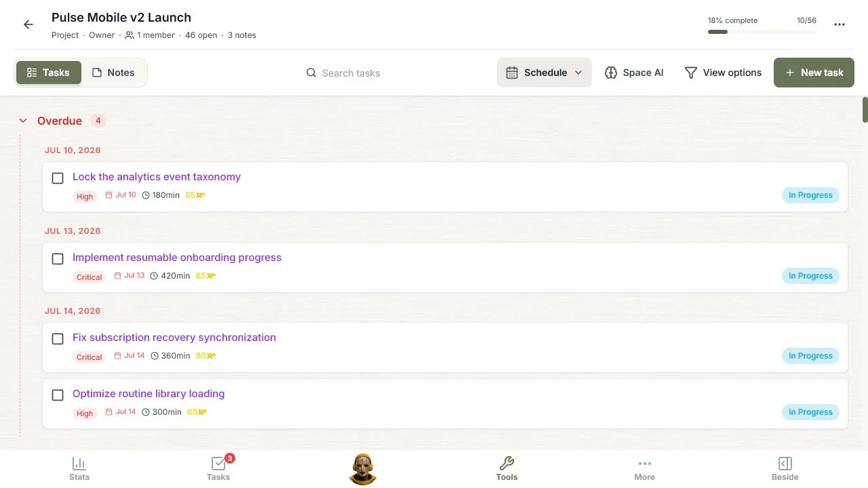This screenshot has height=488, width=868.
Task: Open task Implement resumable onboarding progress
Action: [177, 258]
